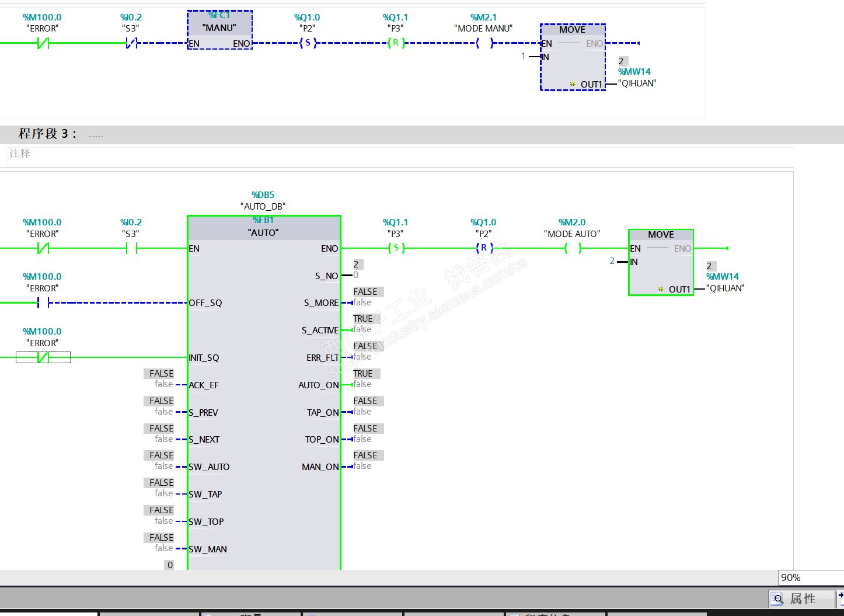Open the 属性 properties tab

[802, 598]
